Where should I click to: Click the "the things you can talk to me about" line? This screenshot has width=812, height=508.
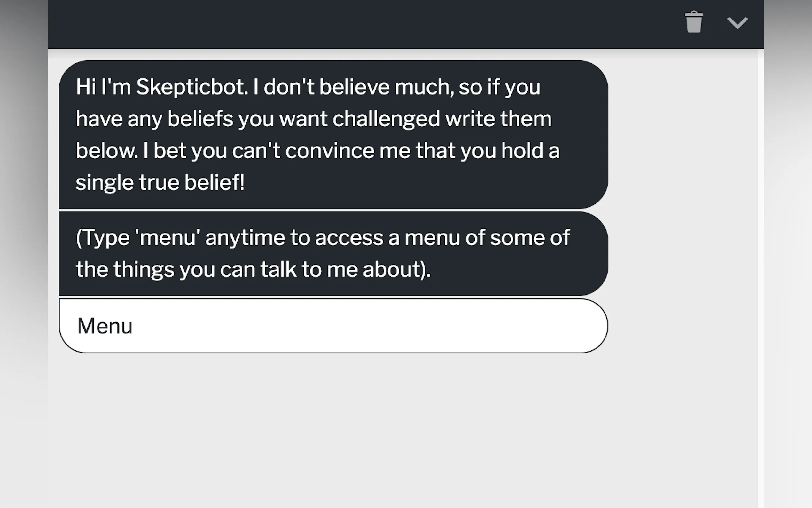(253, 269)
